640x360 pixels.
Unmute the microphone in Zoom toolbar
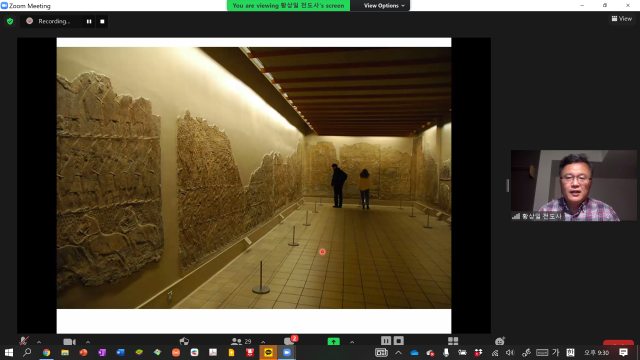tap(24, 341)
